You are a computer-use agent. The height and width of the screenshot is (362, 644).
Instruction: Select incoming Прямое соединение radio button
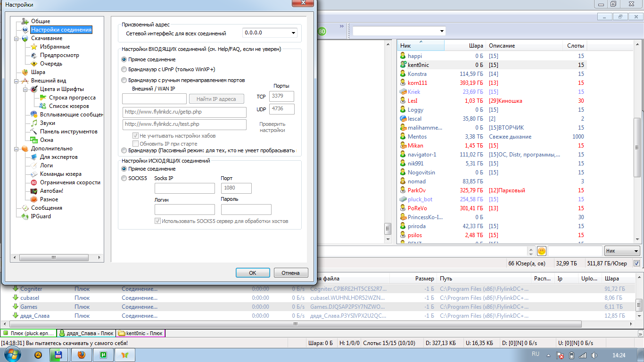[124, 59]
